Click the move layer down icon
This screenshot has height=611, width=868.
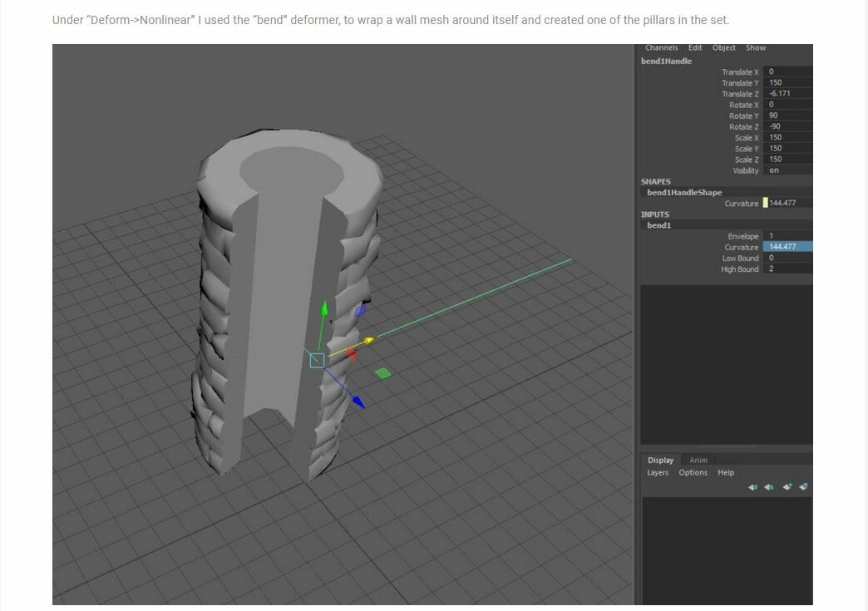coord(769,487)
